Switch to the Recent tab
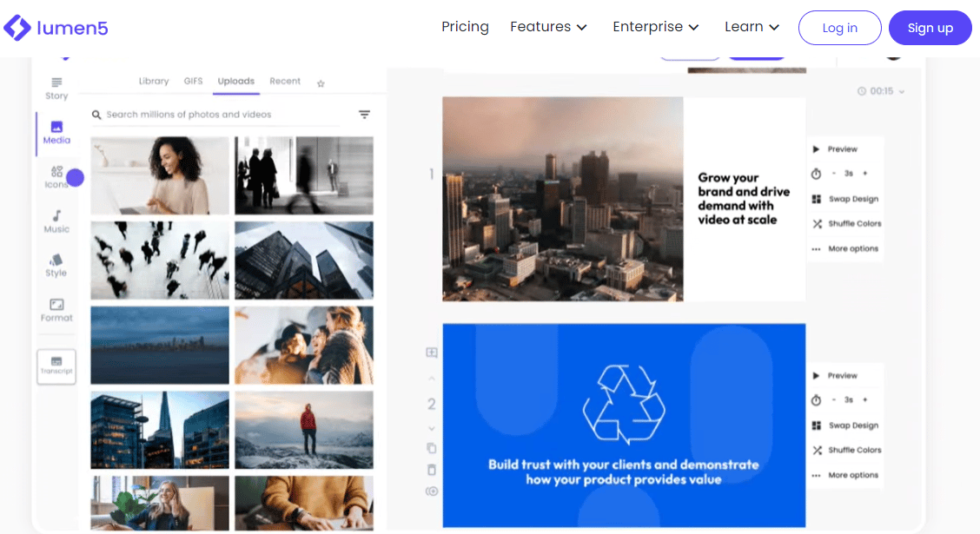Screen dimensions: 980x534 click(285, 82)
